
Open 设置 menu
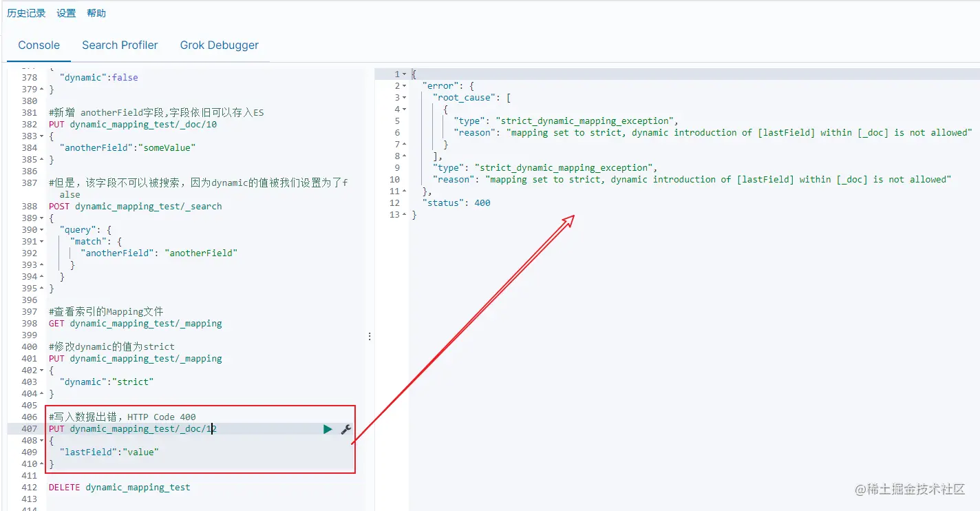click(x=66, y=13)
